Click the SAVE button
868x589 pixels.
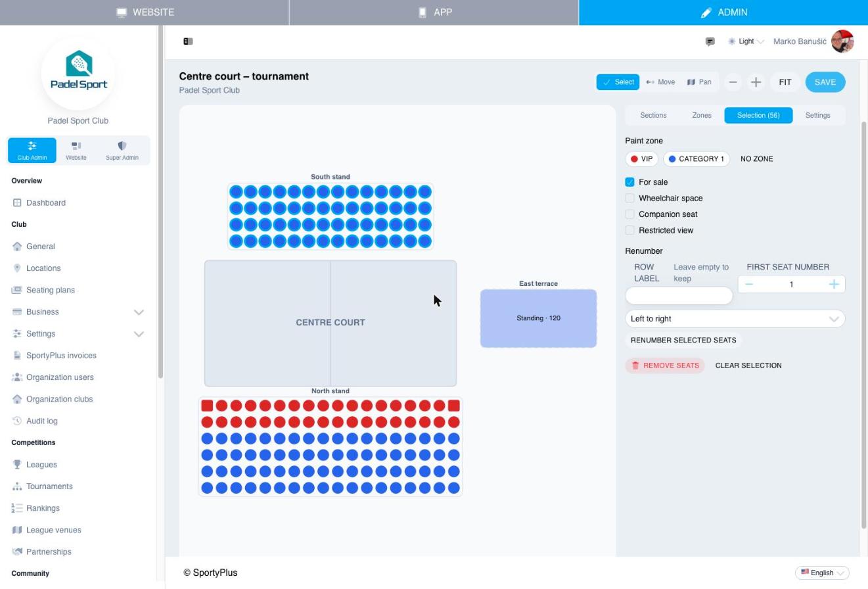pyautogui.click(x=825, y=82)
